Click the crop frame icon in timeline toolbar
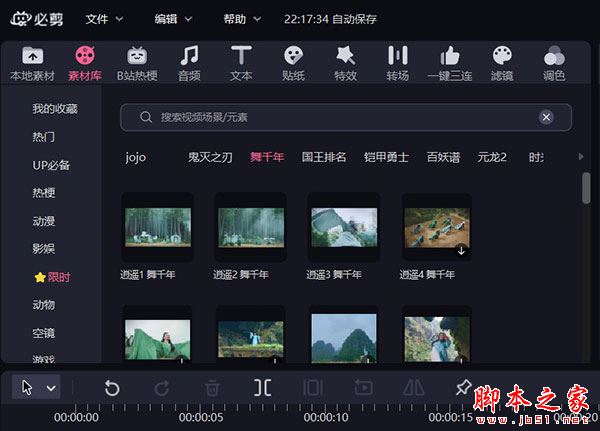 tap(313, 388)
